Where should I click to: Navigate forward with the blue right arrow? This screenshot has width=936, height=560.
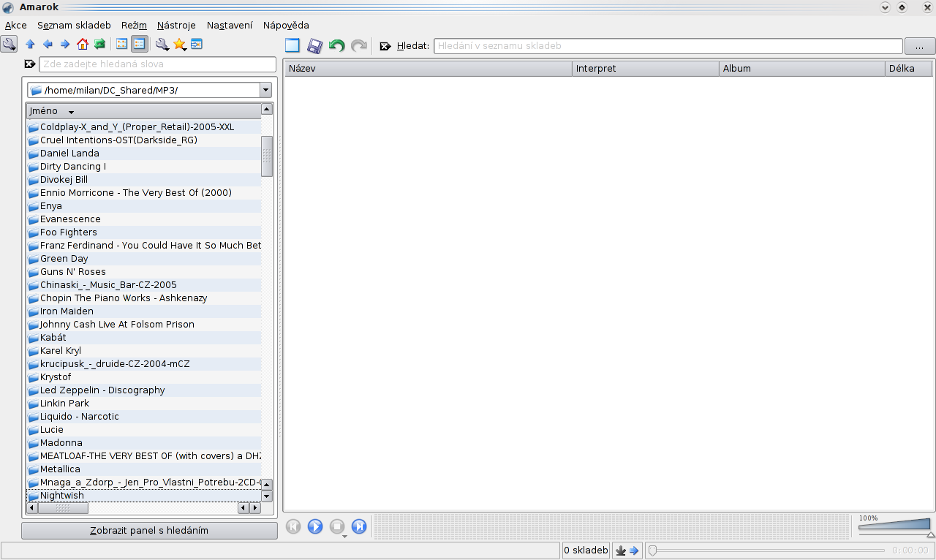(64, 45)
